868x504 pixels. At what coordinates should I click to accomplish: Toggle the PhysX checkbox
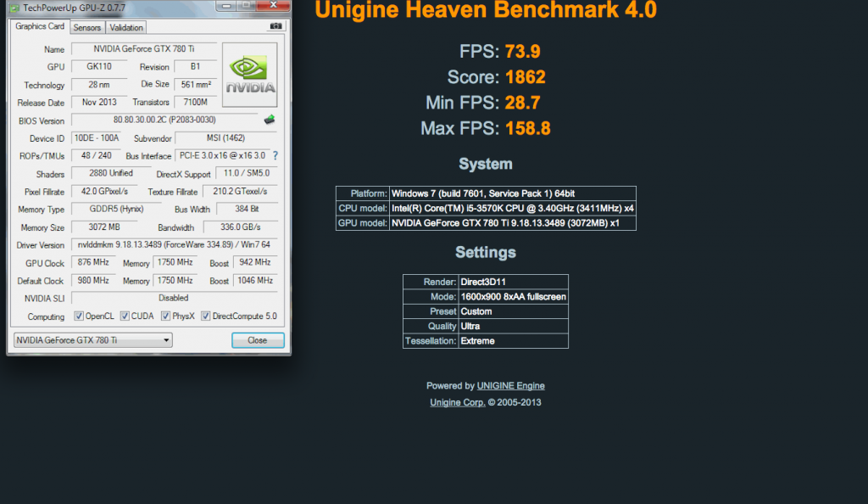tap(166, 316)
